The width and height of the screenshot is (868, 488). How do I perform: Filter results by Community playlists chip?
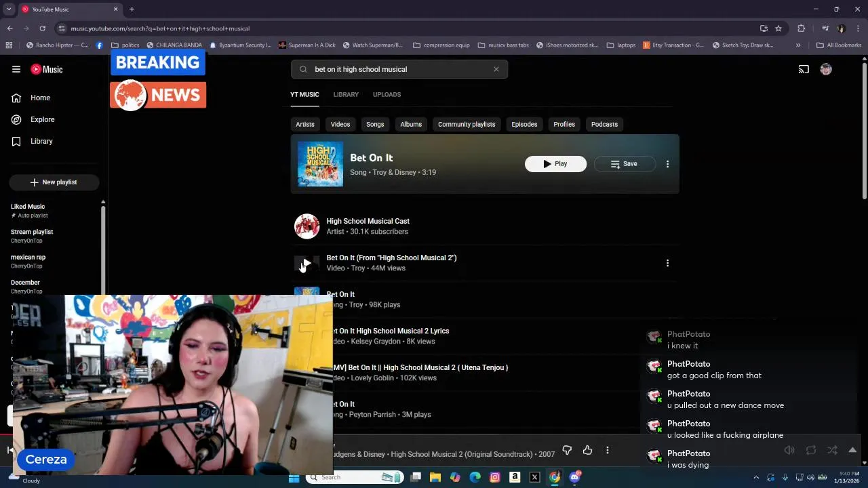pos(467,124)
